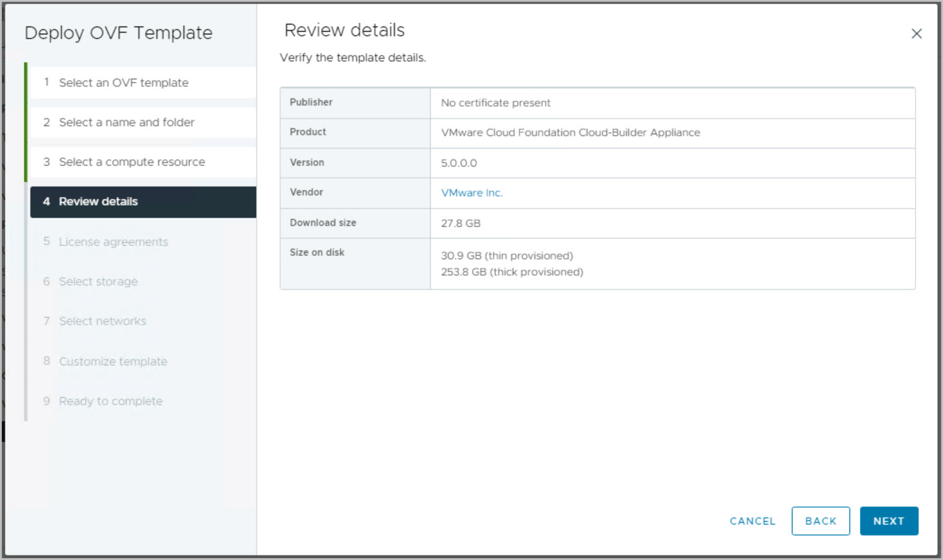
Task: Click the 30.9 GB thin provisioned text
Action: tap(507, 256)
